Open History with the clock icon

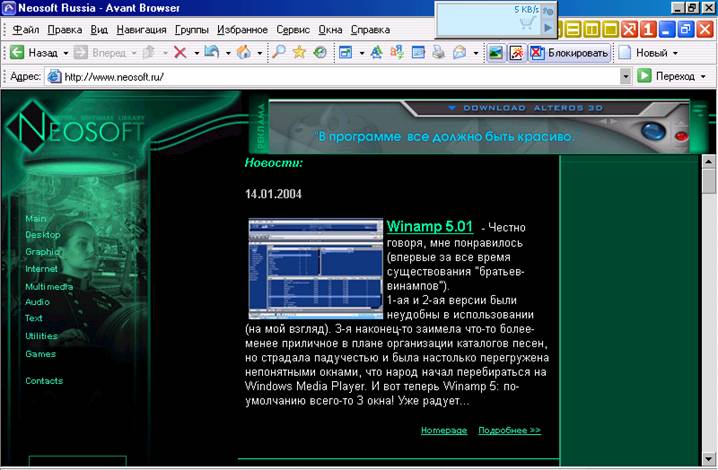point(320,52)
